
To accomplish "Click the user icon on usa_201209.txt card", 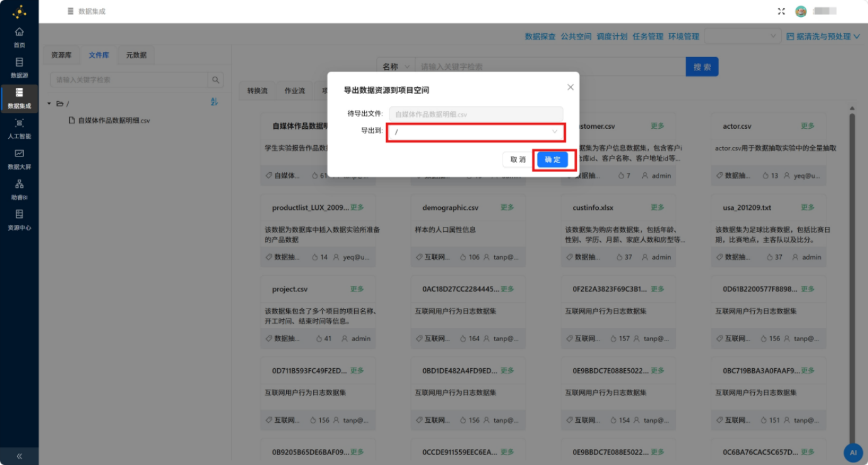I will [796, 257].
